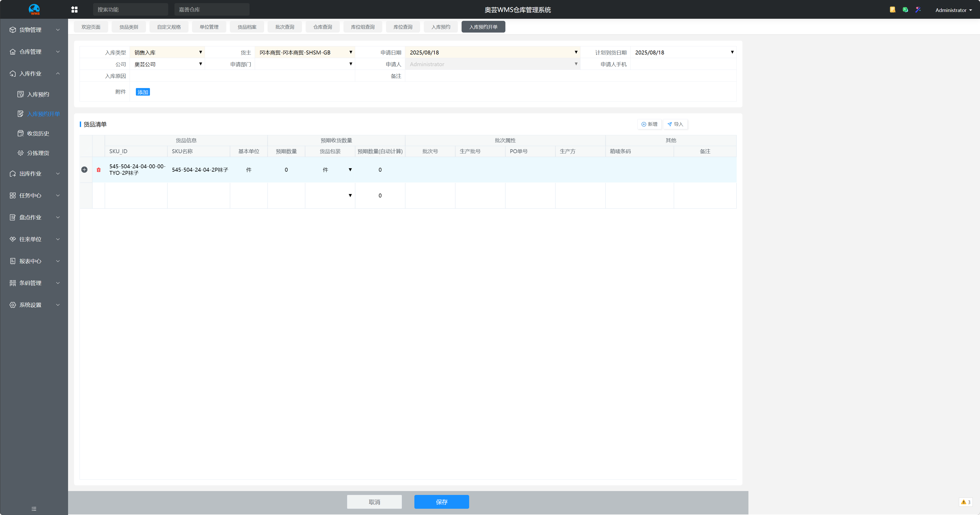Click the WMS globe logo
The width and height of the screenshot is (980, 515).
pyautogui.click(x=34, y=9)
